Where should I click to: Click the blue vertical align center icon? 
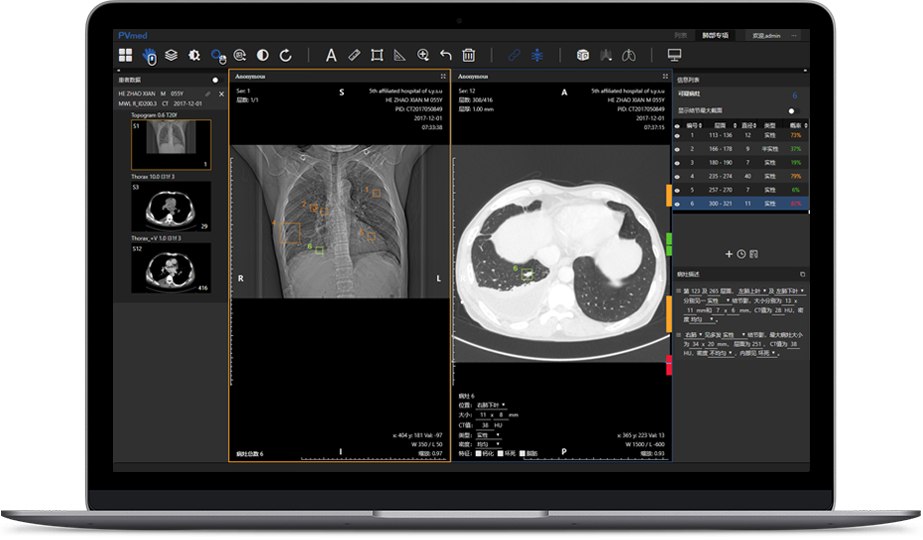[537, 55]
